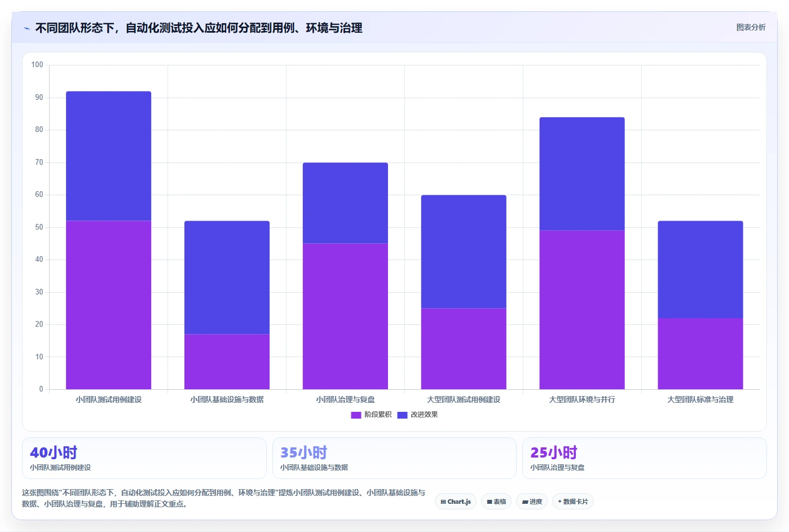Click the chart title text in header
The width and height of the screenshot is (789, 532).
[x=199, y=28]
